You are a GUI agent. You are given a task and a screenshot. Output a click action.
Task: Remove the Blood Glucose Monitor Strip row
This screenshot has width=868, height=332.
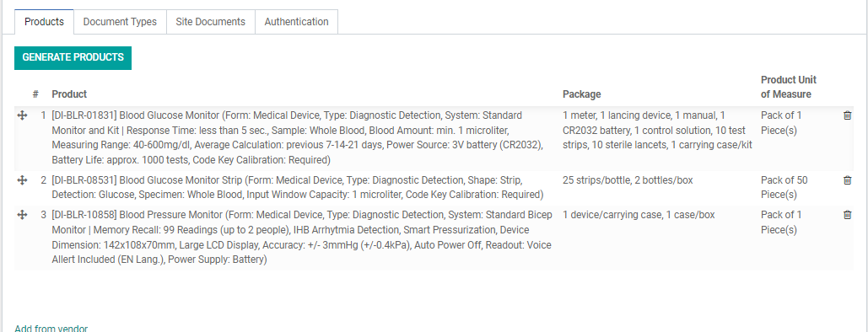(x=847, y=179)
